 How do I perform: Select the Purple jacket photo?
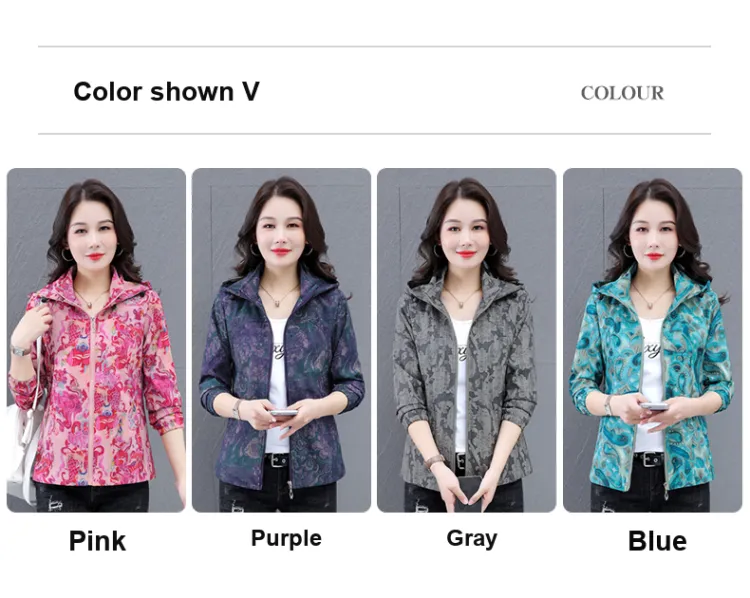coord(281,340)
